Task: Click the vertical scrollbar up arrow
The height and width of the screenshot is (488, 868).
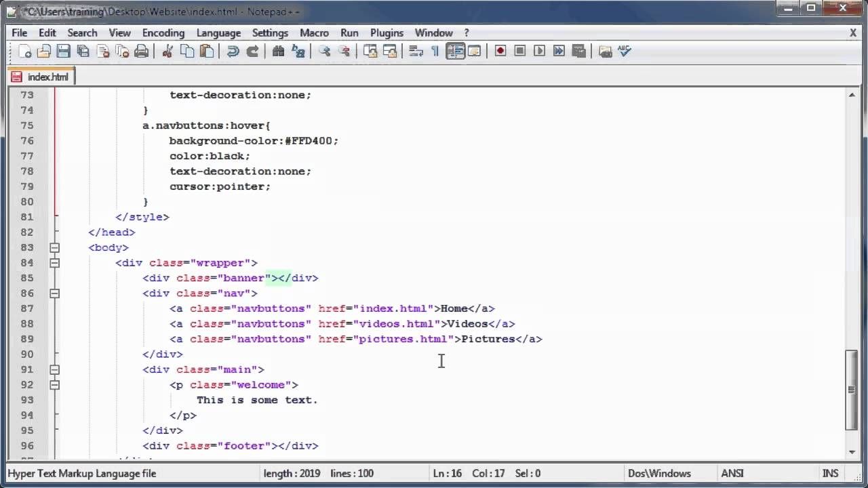Action: [852, 95]
